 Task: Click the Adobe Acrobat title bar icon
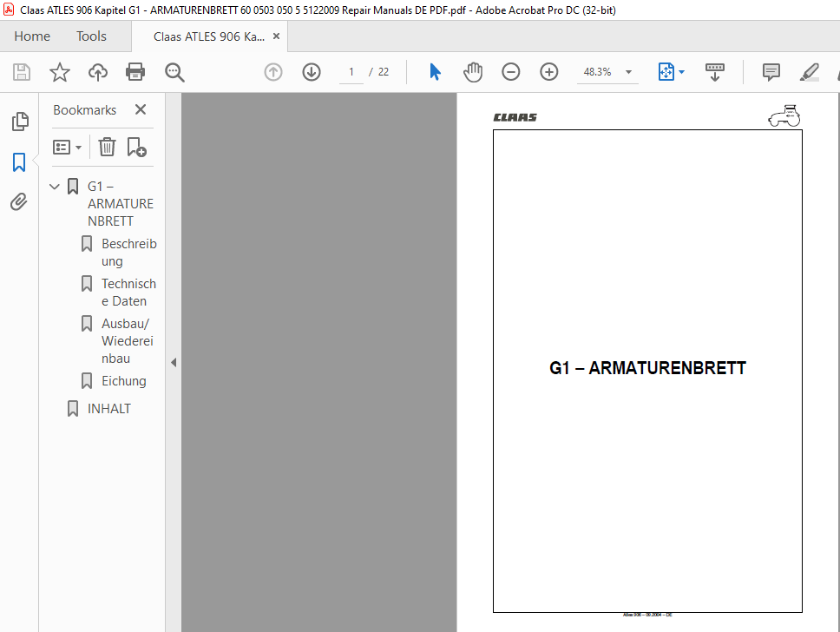pyautogui.click(x=9, y=10)
